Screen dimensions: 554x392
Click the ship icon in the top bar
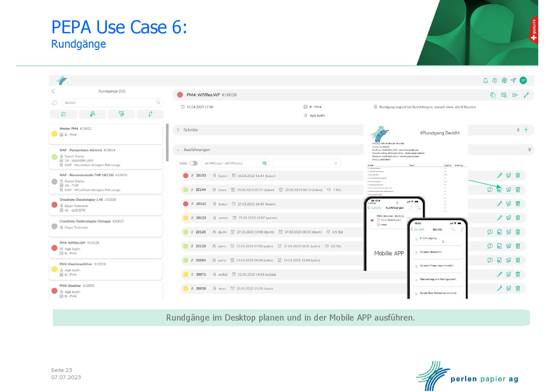coord(504,80)
